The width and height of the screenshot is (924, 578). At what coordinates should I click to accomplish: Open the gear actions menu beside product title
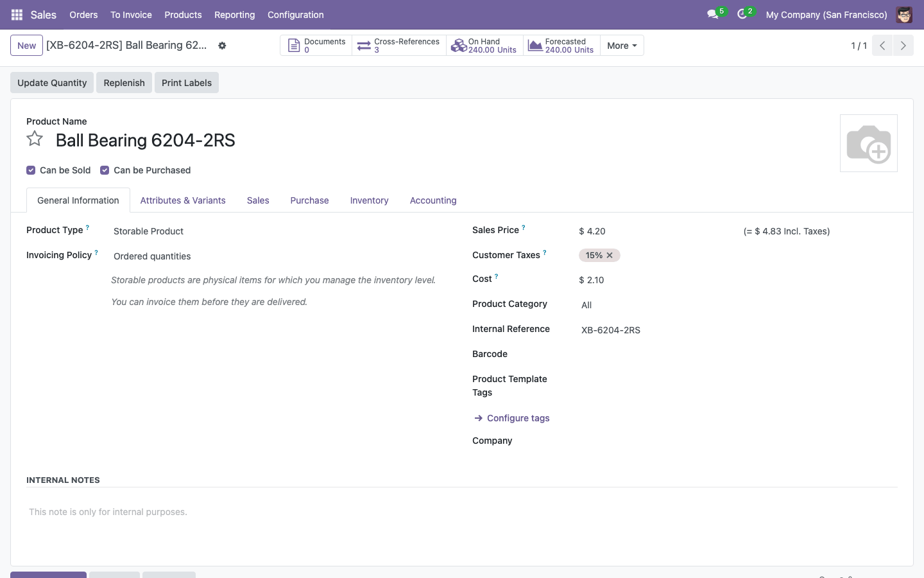coord(222,46)
